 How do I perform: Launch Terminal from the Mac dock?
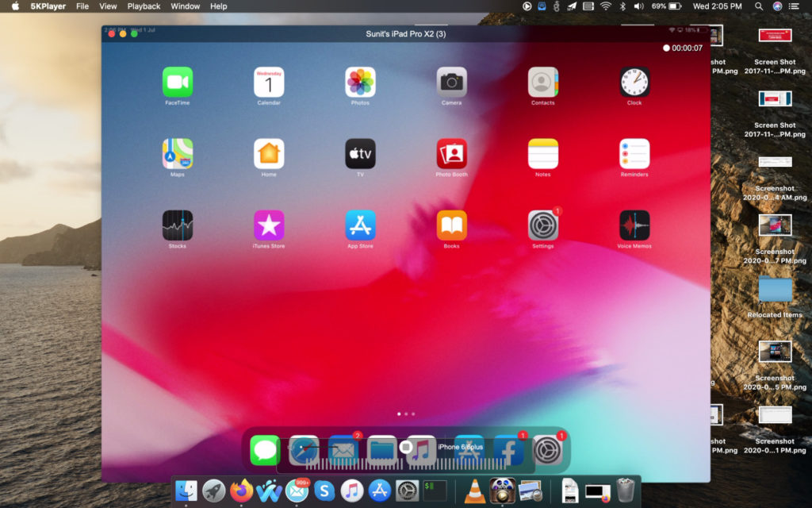click(x=435, y=490)
